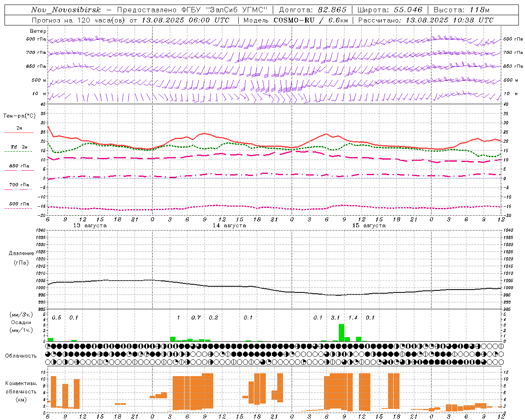The width and height of the screenshot is (525, 420).
Task: Click the "Тем-ра(°C)" axis label
Action: tap(19, 116)
